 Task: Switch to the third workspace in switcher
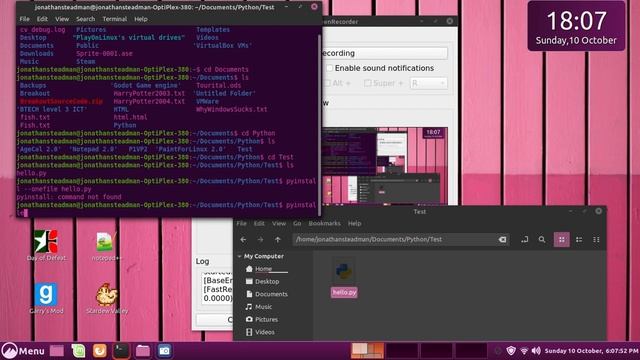tap(436, 351)
